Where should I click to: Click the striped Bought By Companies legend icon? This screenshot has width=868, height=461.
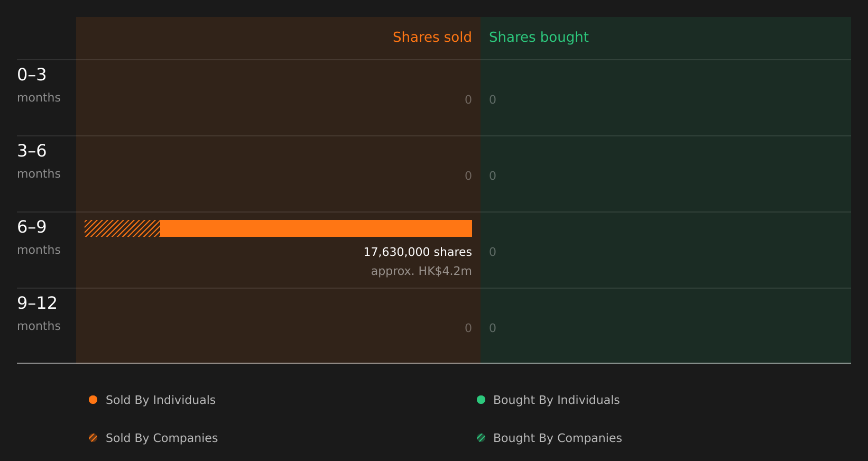click(x=481, y=438)
